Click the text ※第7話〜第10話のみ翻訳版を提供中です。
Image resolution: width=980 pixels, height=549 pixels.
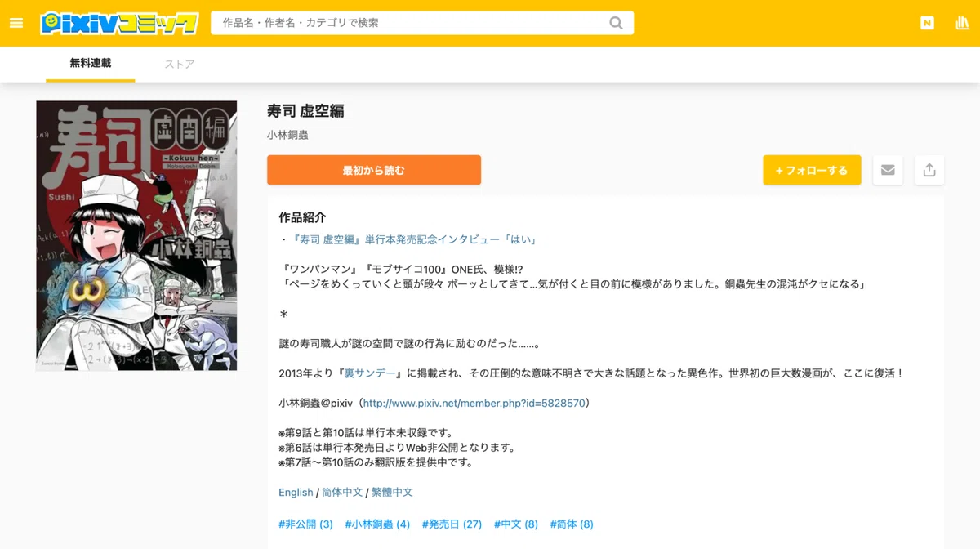tap(376, 462)
